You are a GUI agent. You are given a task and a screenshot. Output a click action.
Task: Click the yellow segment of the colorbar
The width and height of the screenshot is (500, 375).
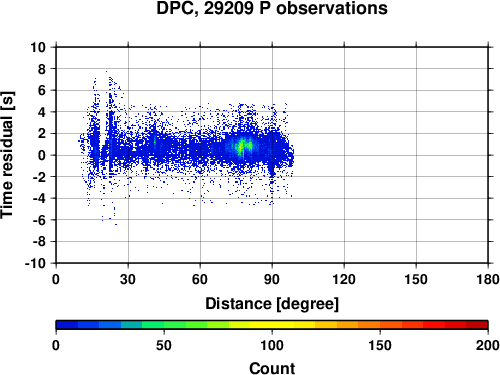click(272, 325)
